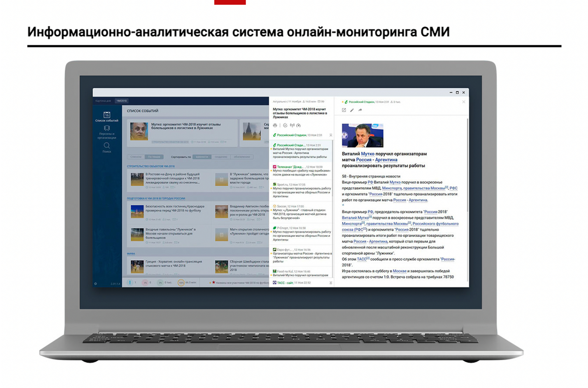Click the checkmark circle icon beside printer
588x388 pixels.
[x=285, y=125]
